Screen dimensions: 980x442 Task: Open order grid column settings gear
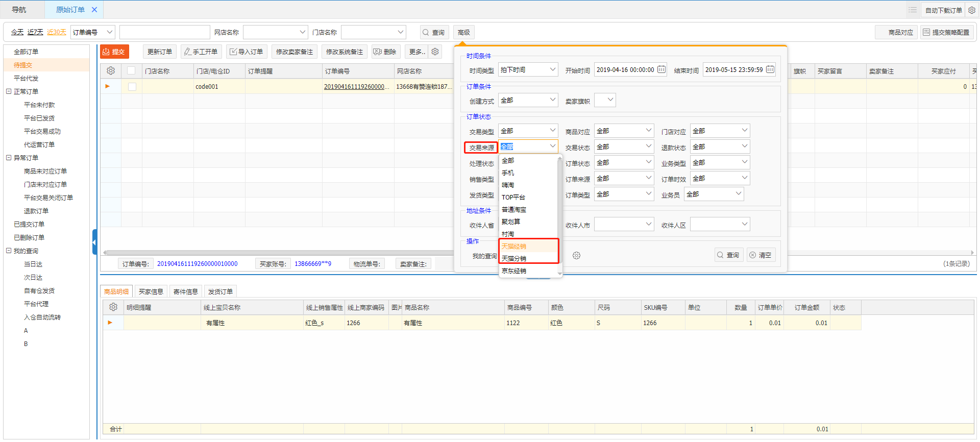pos(111,71)
